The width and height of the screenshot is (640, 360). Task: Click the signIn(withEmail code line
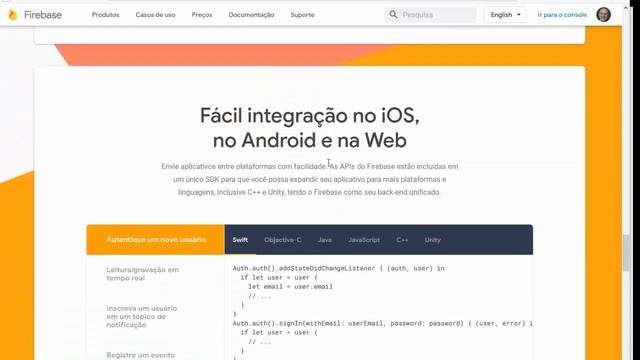point(382,323)
